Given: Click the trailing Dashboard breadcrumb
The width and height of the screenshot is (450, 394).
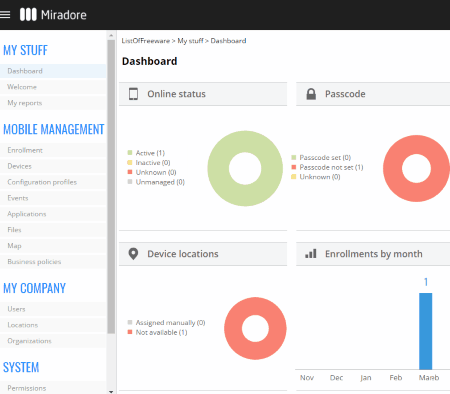Looking at the screenshot, I should [228, 41].
